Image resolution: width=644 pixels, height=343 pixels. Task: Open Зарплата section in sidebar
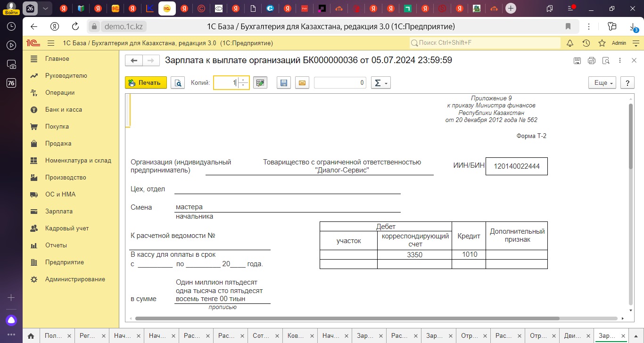coord(58,211)
